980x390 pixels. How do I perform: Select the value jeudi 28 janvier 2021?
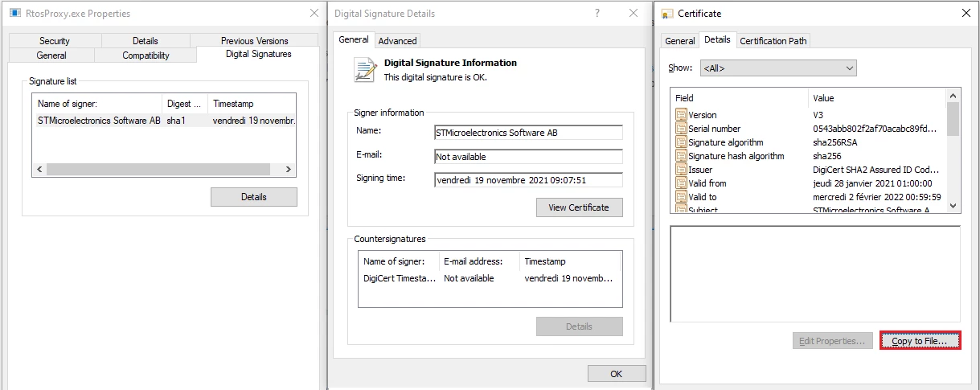pyautogui.click(x=872, y=183)
